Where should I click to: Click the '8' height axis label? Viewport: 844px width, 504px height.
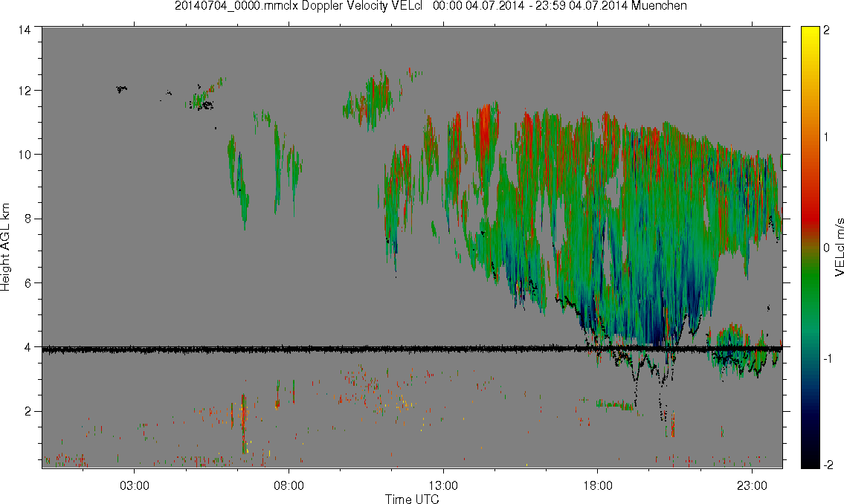point(28,219)
